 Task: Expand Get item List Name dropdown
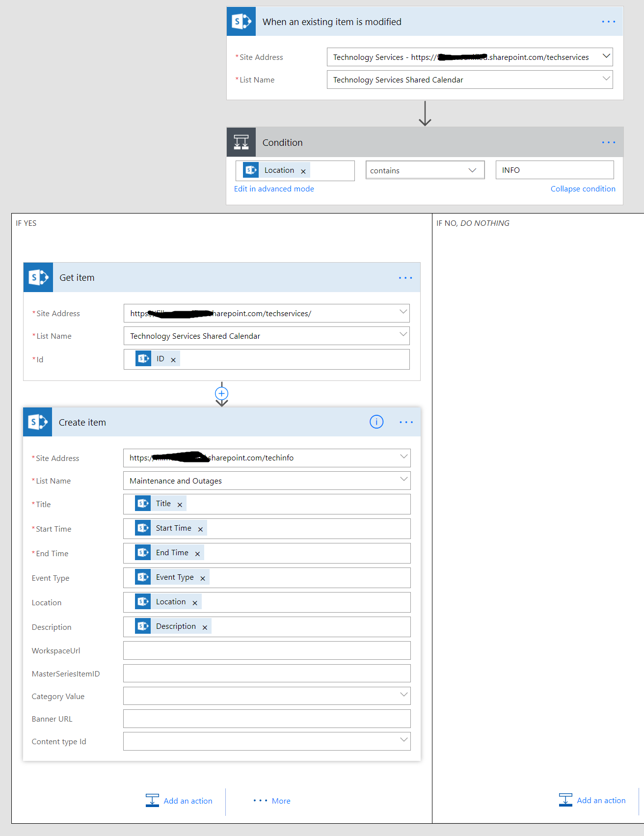pyautogui.click(x=403, y=334)
